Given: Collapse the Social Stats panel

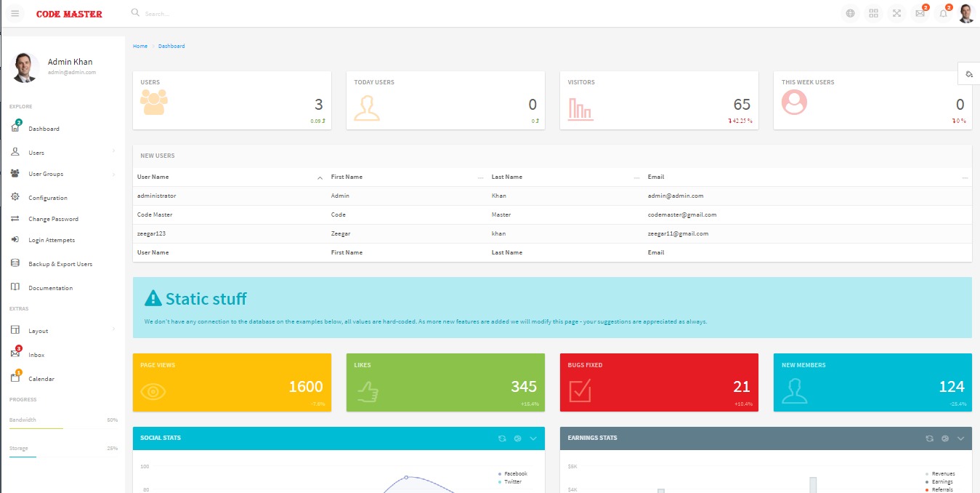Looking at the screenshot, I should pyautogui.click(x=533, y=438).
